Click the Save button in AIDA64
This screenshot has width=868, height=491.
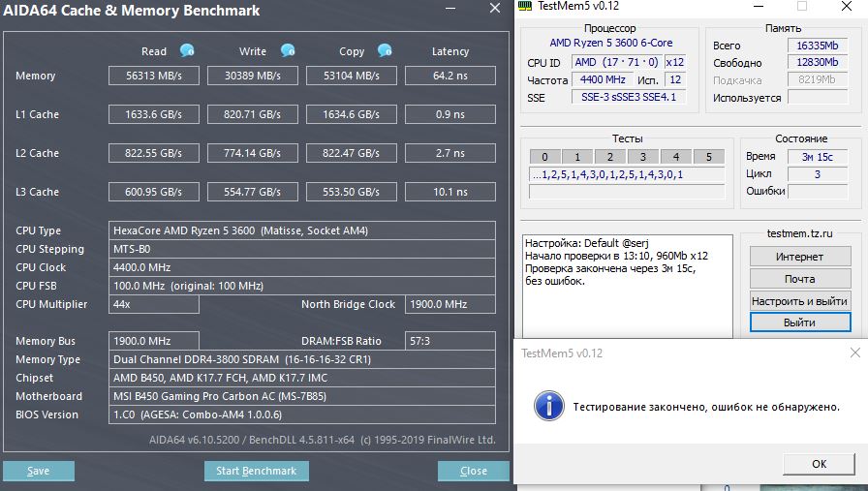click(x=39, y=471)
